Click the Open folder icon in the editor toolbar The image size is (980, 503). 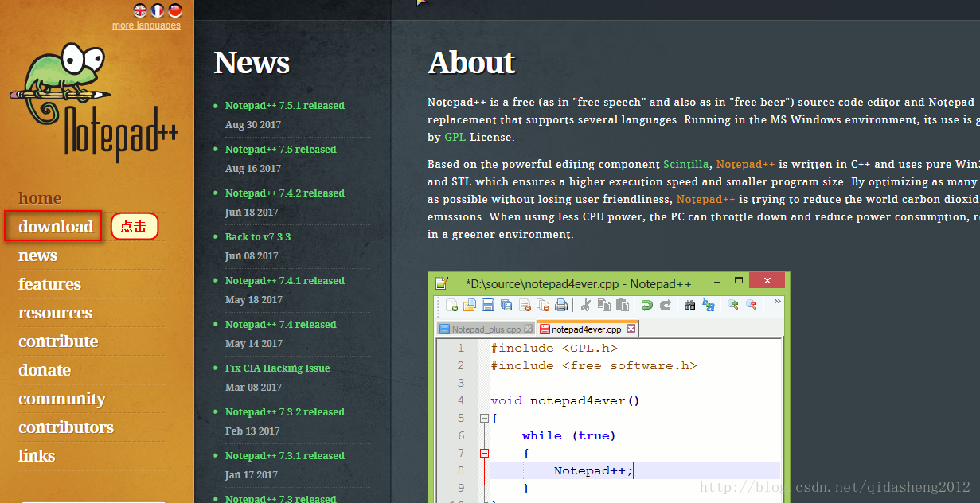coord(469,305)
